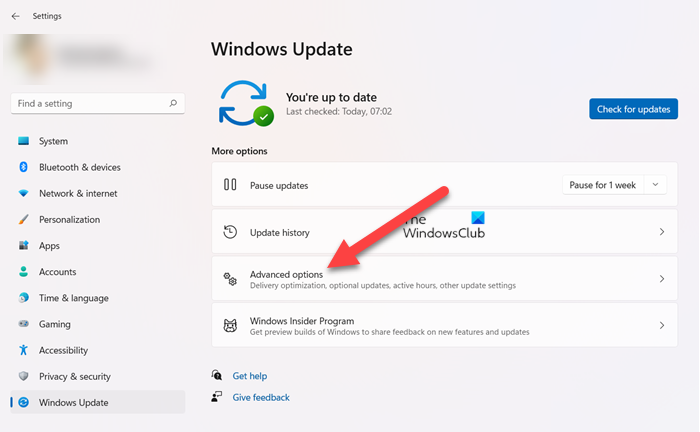700x432 pixels.
Task: Click the 'Last checked: Today, 07:02' text
Action: [x=339, y=112]
